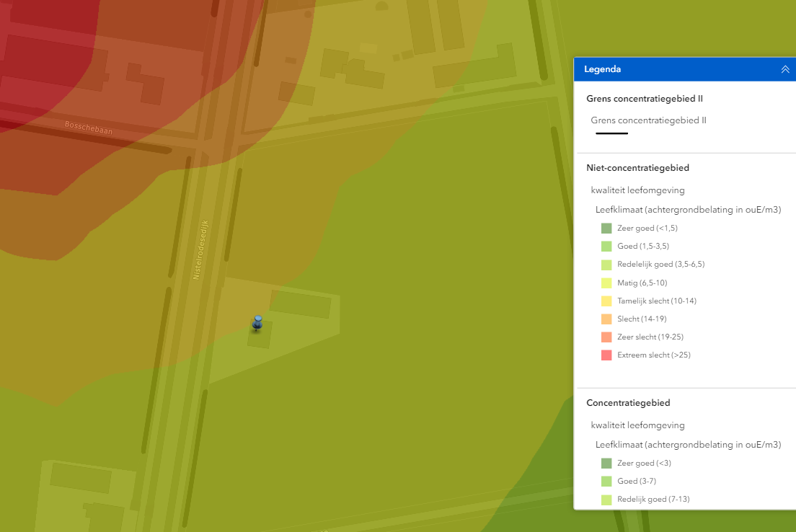Click the 'Zeer goed (<1,5)' label
Image resolution: width=796 pixels, height=532 pixels.
click(647, 228)
